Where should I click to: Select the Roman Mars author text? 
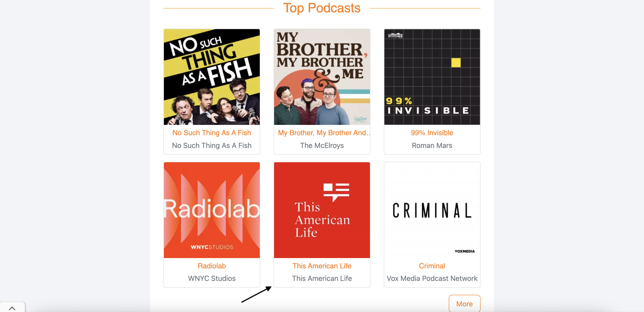[x=432, y=145]
